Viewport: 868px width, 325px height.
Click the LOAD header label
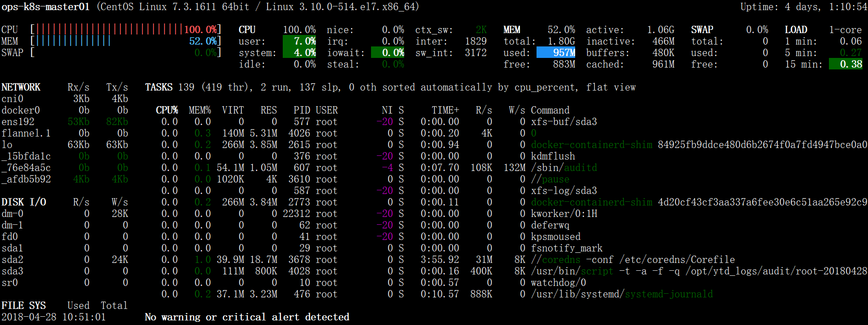(x=796, y=30)
